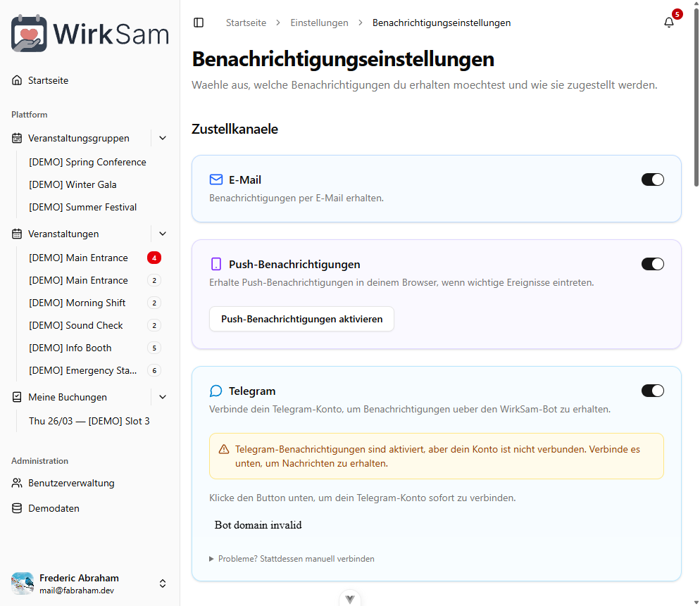700x606 pixels.
Task: Open Veranstaltungen menu item
Action: [x=63, y=234]
